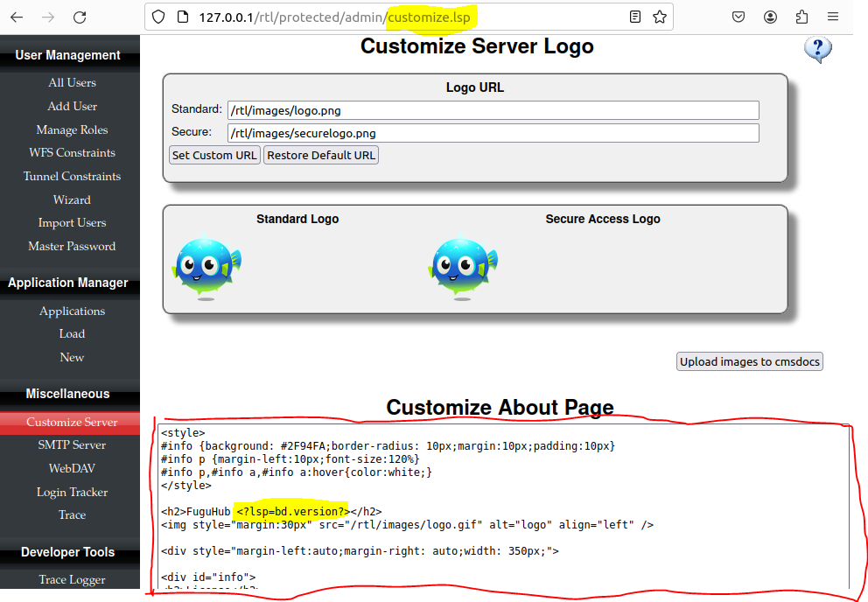Open All Users in sidebar
This screenshot has width=868, height=602.
(72, 82)
